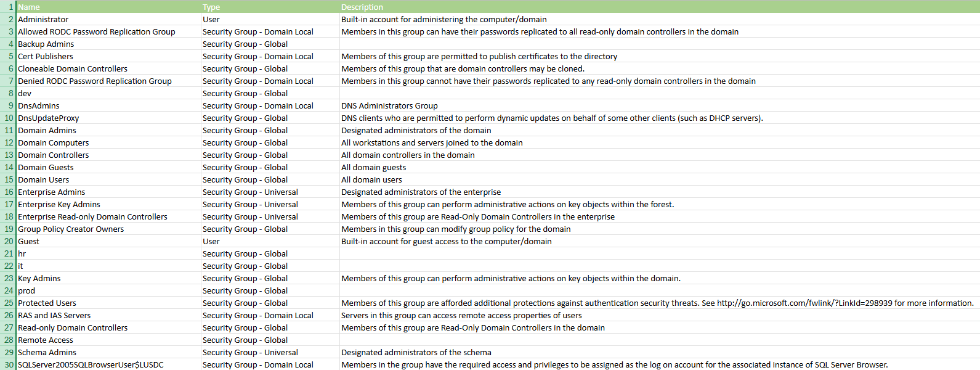Click the 'All domain users' description cell
980x370 pixels.
659,179
